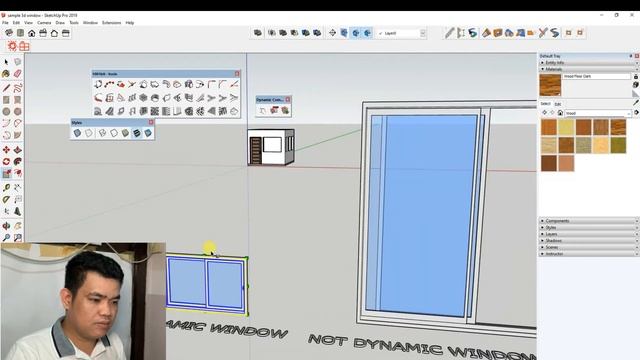Expand the Instructor panel

point(588,253)
